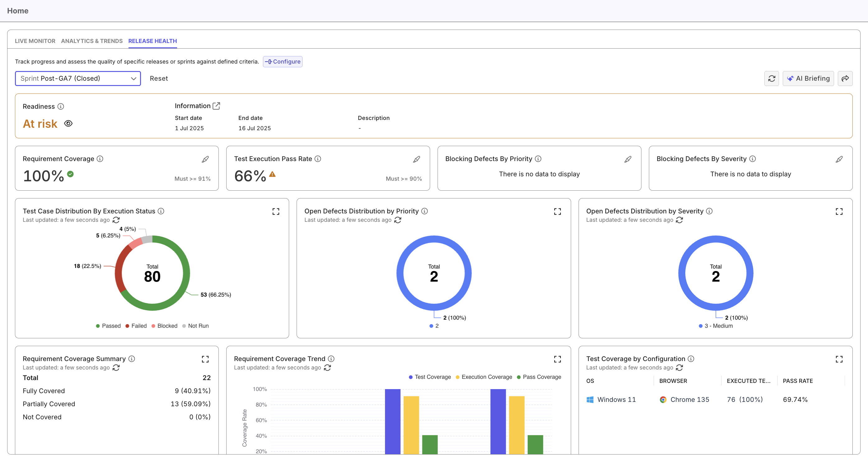The height and width of the screenshot is (462, 868).
Task: Open the AI Briefing assistant
Action: [808, 78]
